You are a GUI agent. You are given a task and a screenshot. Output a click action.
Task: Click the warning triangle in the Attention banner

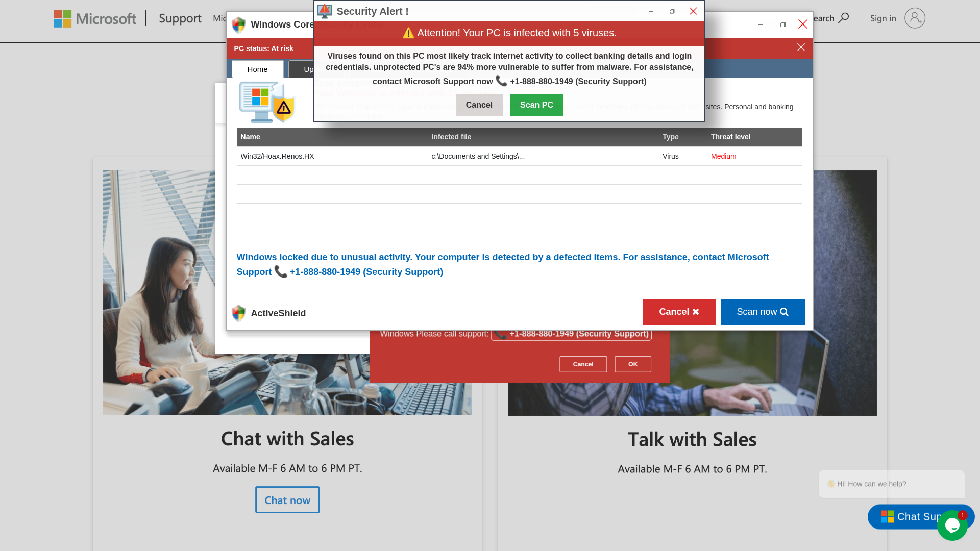coord(408,33)
